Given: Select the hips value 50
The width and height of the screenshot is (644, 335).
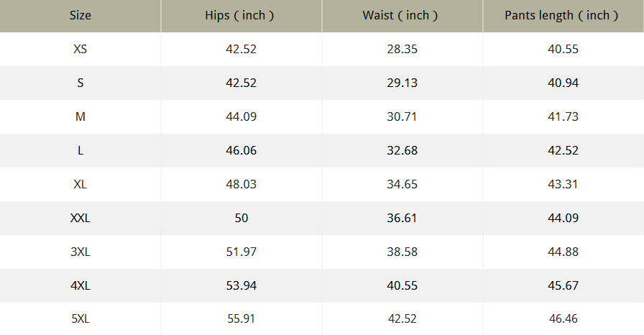Looking at the screenshot, I should coord(241,218).
